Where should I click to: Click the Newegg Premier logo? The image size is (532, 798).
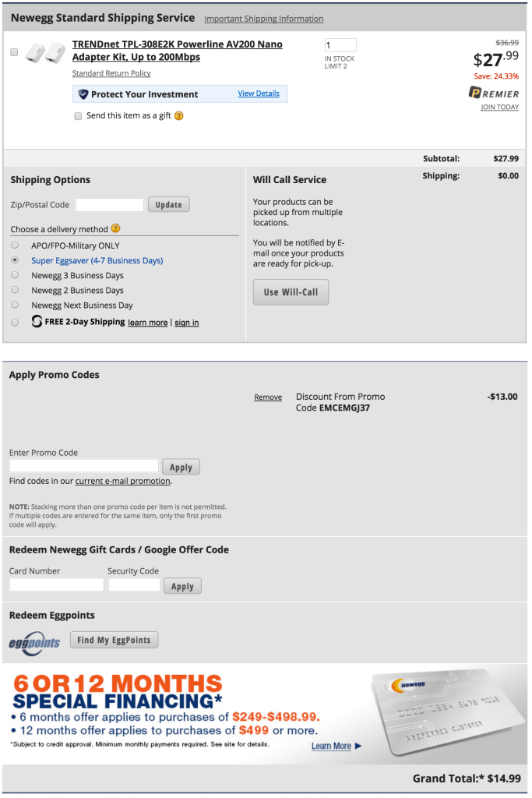click(x=494, y=94)
